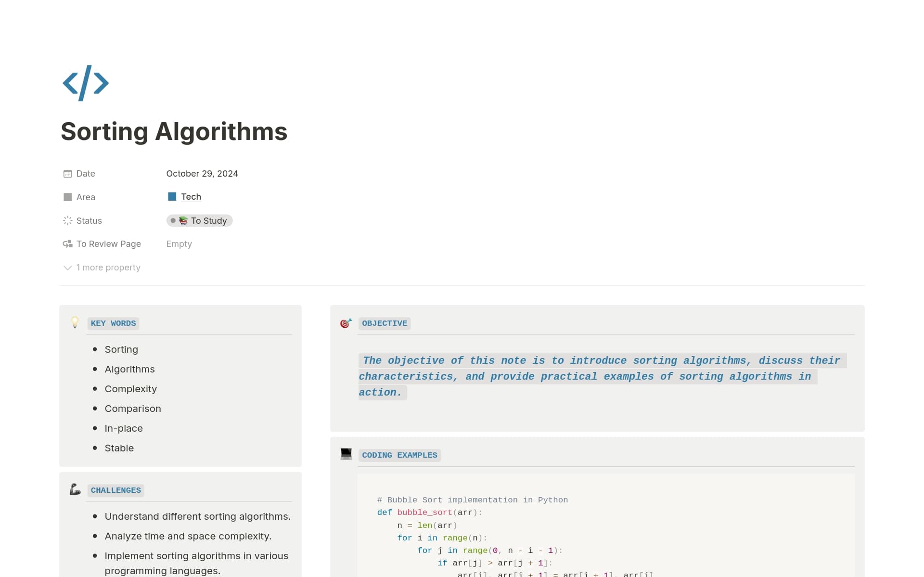Click the Area property label

coord(86,197)
